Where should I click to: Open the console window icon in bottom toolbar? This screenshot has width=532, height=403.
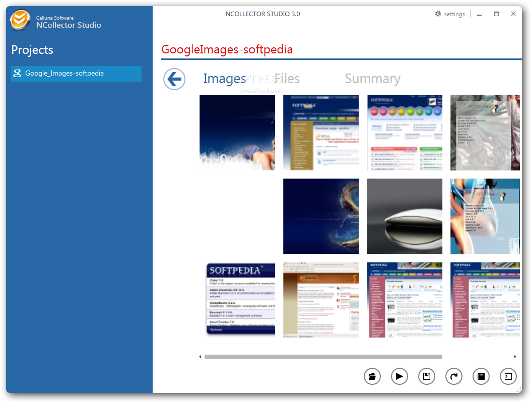[x=508, y=376]
